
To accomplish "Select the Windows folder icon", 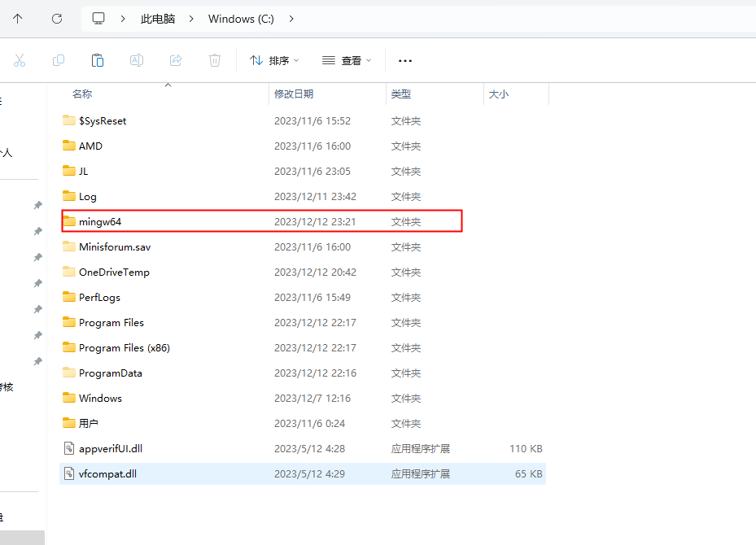I will pyautogui.click(x=69, y=398).
